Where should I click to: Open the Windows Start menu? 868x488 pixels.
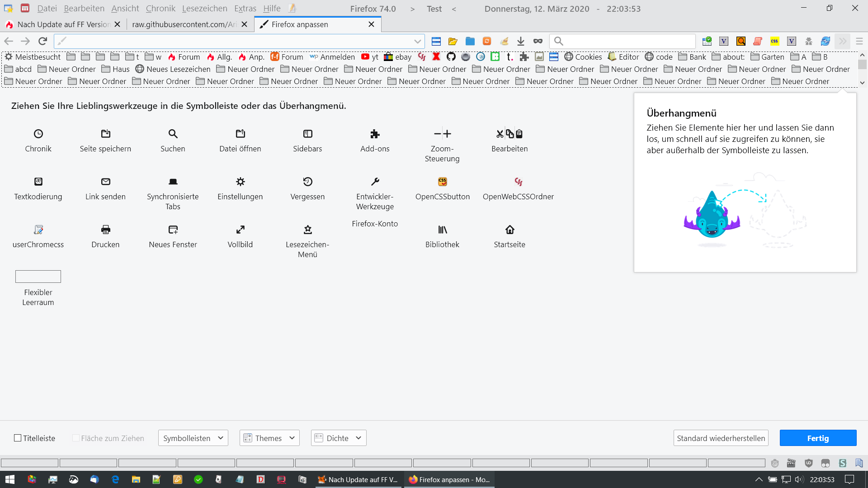pyautogui.click(x=10, y=479)
